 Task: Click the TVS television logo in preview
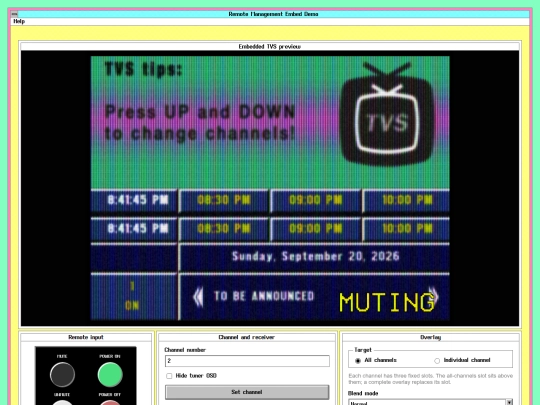387,114
